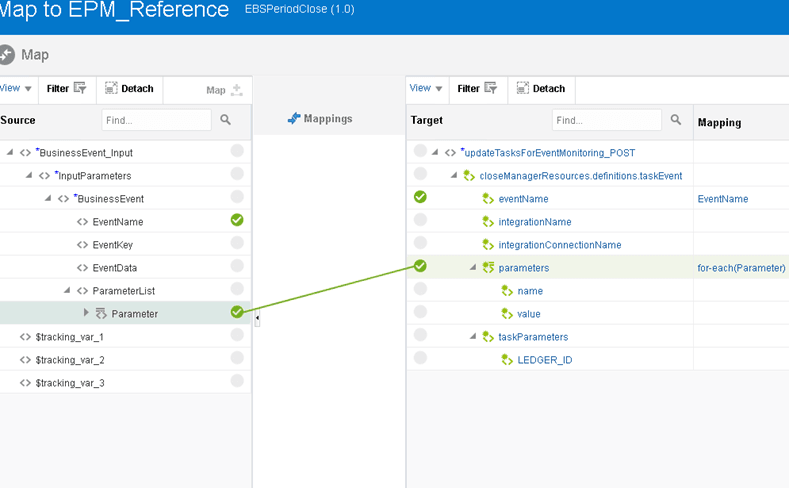
Task: Toggle the mapping circle beside integrationName target
Action: (420, 220)
